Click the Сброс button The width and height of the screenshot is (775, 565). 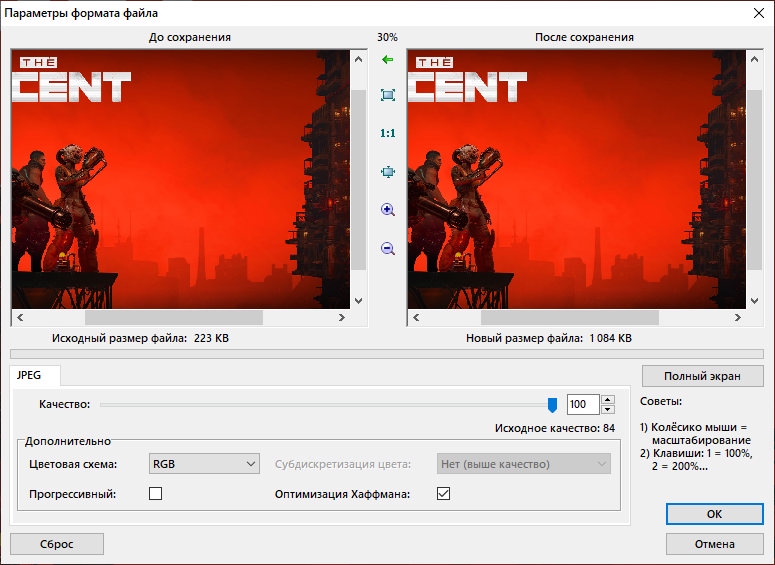(57, 544)
